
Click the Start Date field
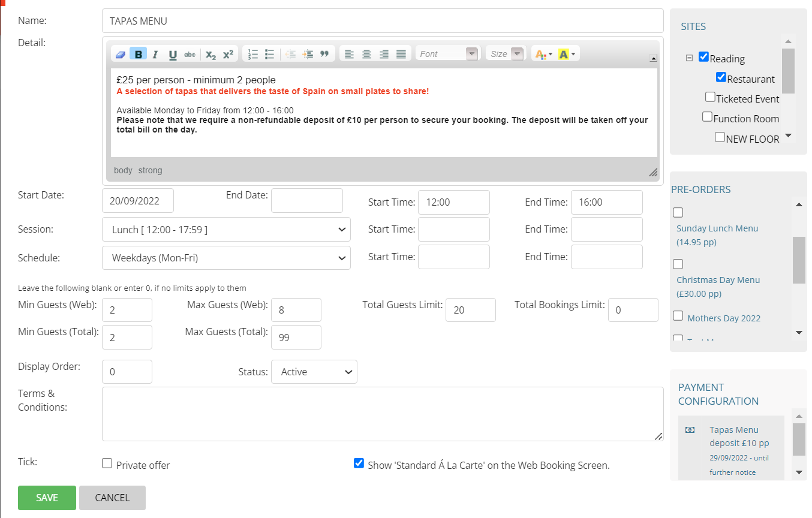tap(138, 201)
